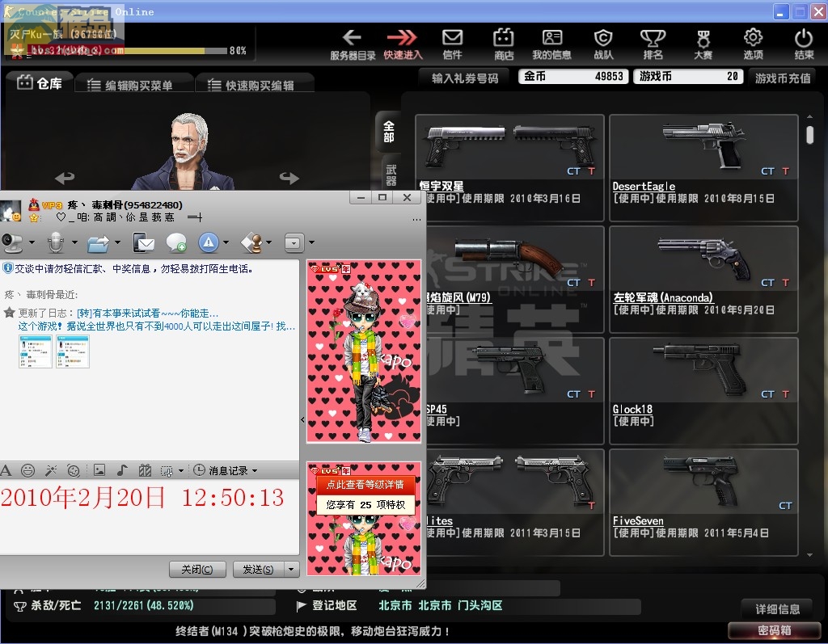Click view level details (点此查看等级详情) banner
The width and height of the screenshot is (828, 644).
click(x=365, y=485)
